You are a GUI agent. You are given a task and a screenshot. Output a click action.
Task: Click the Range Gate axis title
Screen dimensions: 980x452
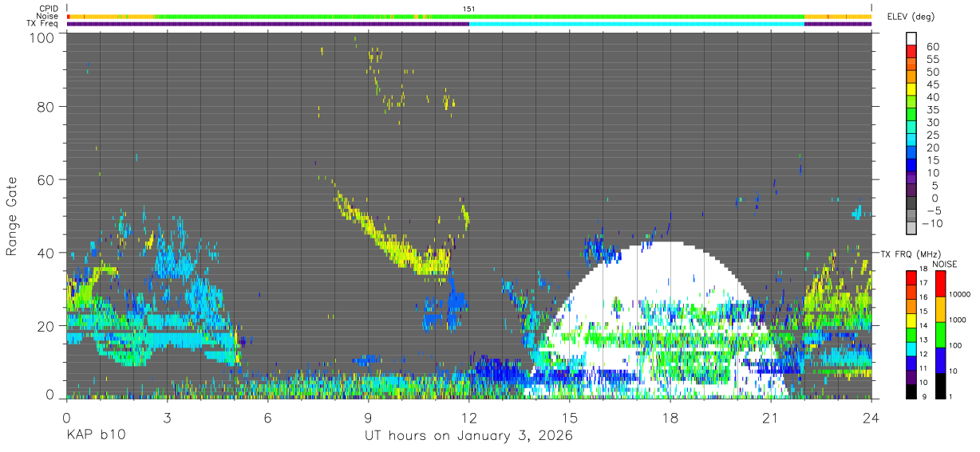(x=12, y=215)
